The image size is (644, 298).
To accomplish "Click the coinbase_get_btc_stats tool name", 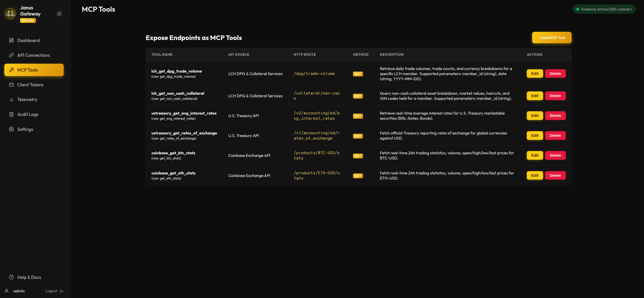I will coord(173,153).
